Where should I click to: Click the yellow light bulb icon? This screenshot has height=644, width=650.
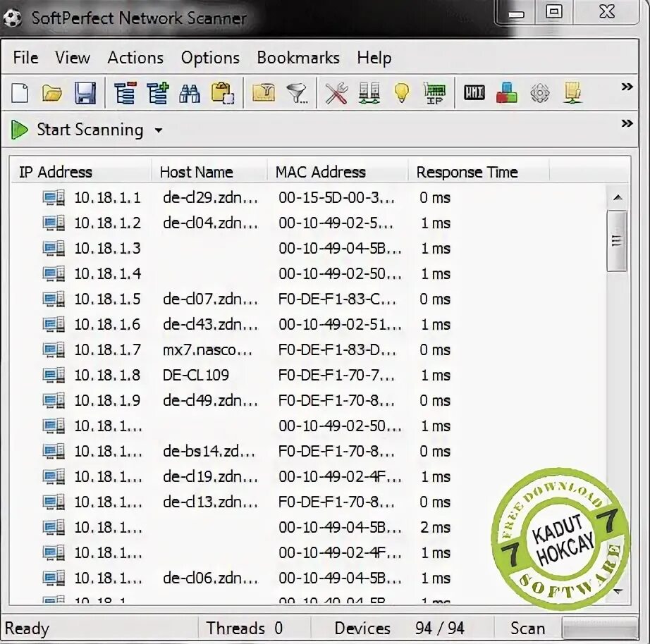(402, 93)
